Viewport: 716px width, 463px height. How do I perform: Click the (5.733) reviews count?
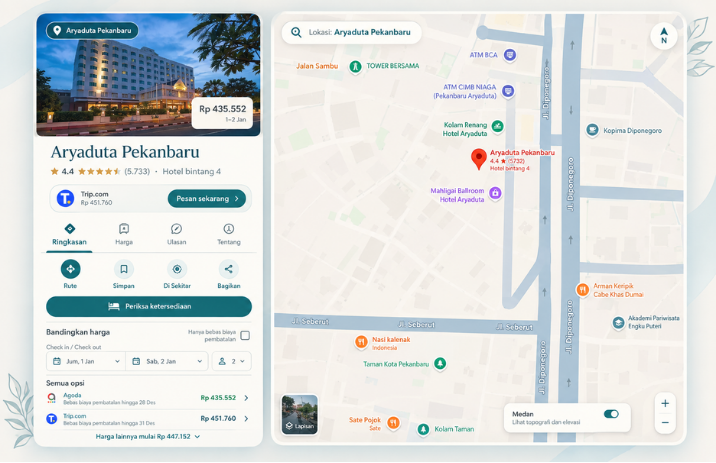pos(137,171)
